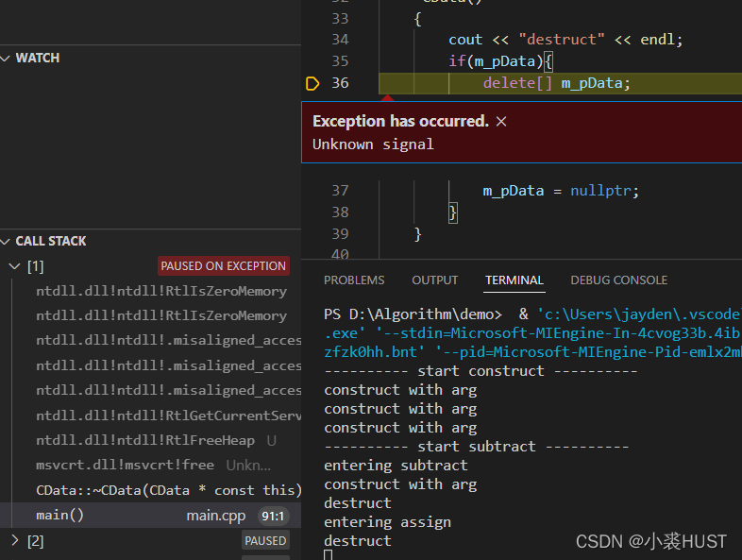Select the CData::~CData stack frame

pos(168,490)
